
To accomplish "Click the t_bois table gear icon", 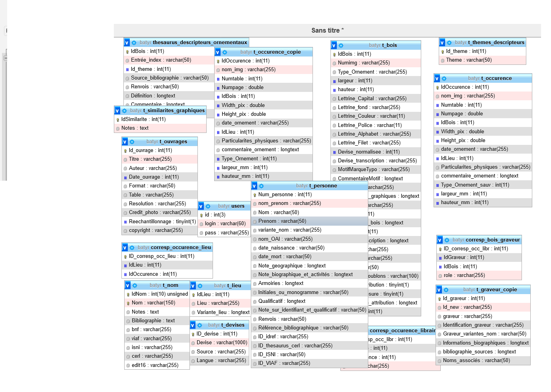I will 341,45.
